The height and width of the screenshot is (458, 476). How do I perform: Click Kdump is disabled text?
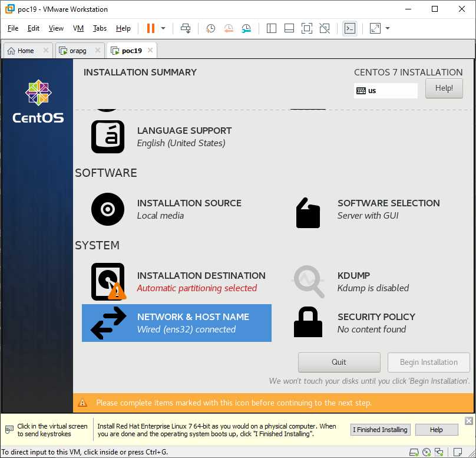(x=373, y=288)
